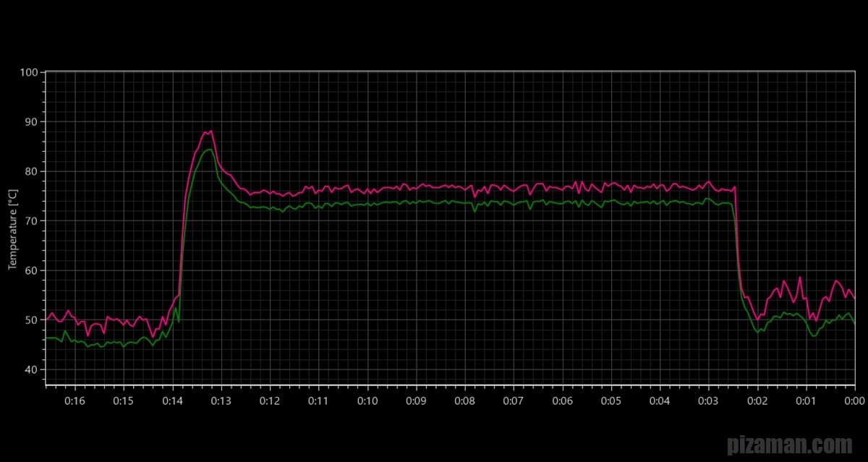Click the 0:02 time axis label
Image resolution: width=868 pixels, height=462 pixels.
pos(757,401)
